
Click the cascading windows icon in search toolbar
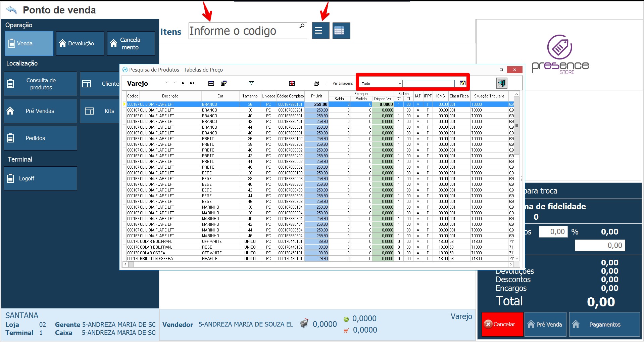pyautogui.click(x=224, y=83)
